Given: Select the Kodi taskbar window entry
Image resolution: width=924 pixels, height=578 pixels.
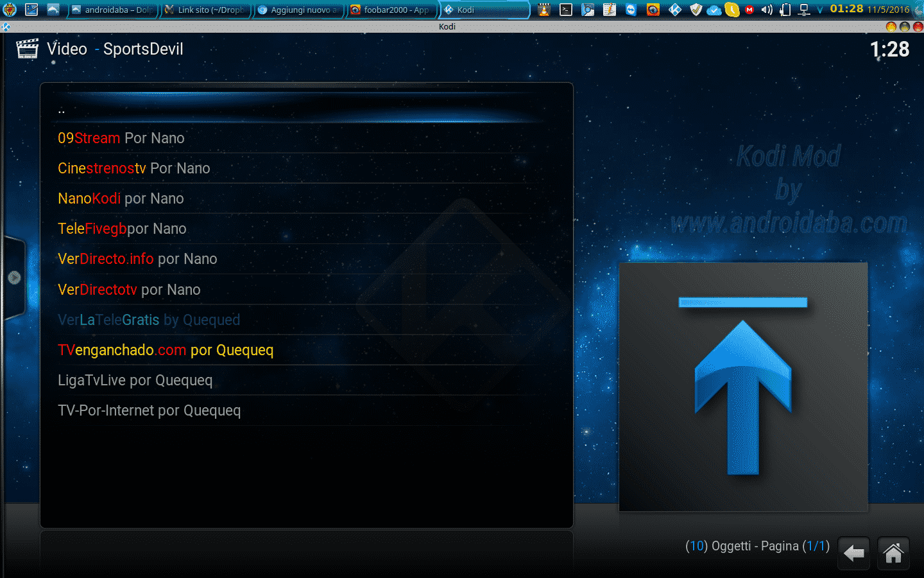Looking at the screenshot, I should 485,10.
